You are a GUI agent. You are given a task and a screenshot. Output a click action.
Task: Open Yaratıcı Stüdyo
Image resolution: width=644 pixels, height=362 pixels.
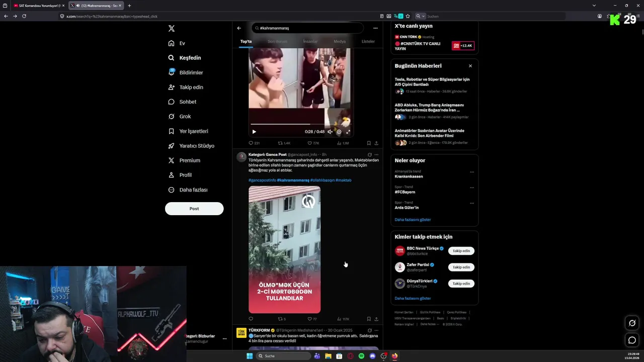pos(191,146)
